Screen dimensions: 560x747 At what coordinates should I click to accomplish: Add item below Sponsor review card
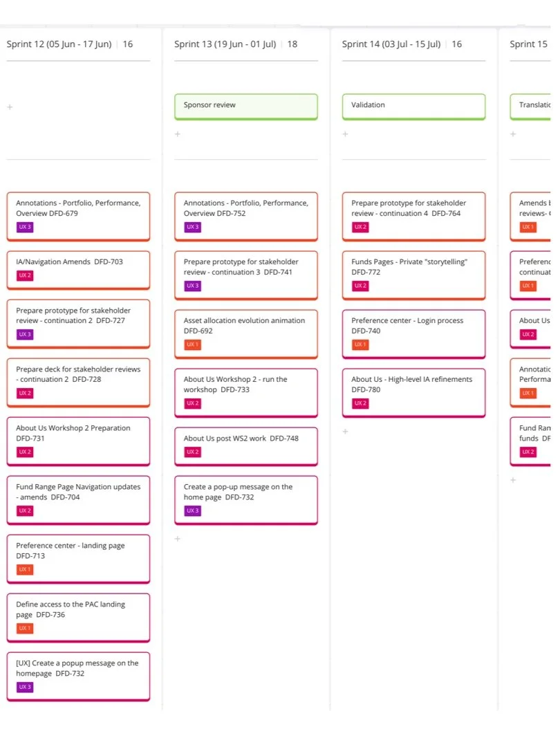(178, 134)
